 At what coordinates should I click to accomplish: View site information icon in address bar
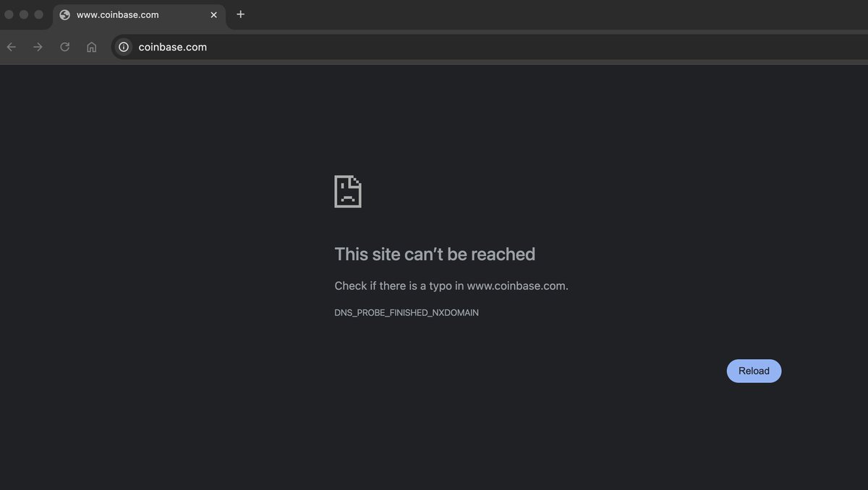[x=124, y=47]
